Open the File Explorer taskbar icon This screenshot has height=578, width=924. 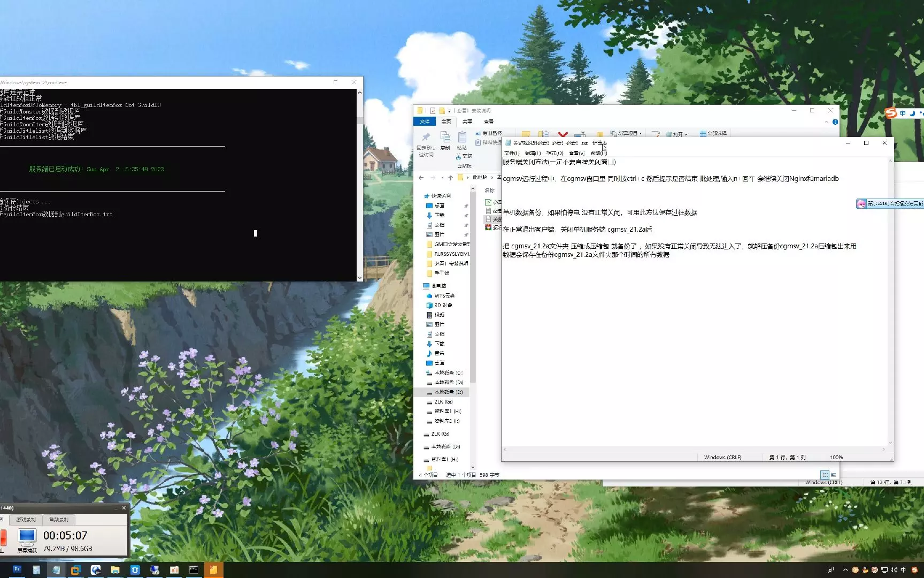point(115,570)
